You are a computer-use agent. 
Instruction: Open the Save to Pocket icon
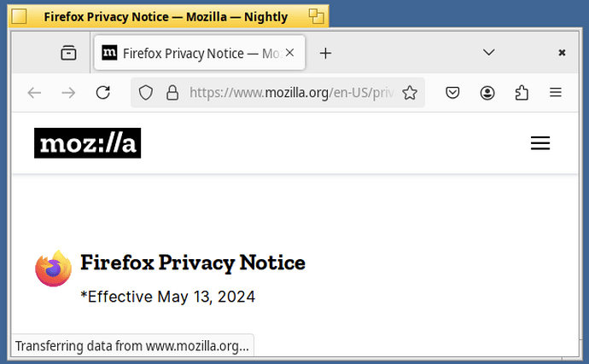pyautogui.click(x=452, y=93)
